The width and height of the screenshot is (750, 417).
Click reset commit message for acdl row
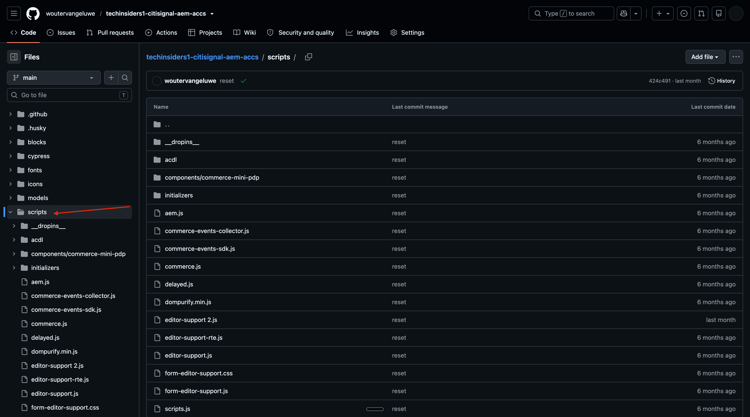[399, 160]
